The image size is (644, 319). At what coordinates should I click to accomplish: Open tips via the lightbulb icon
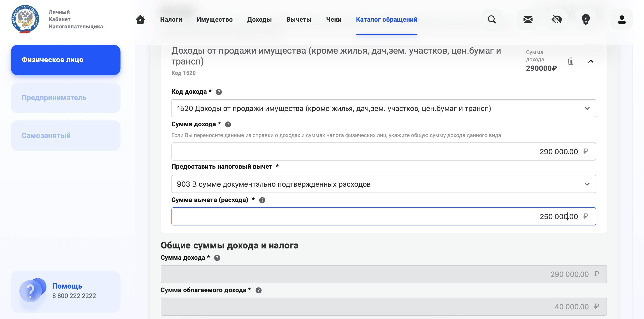[x=586, y=19]
